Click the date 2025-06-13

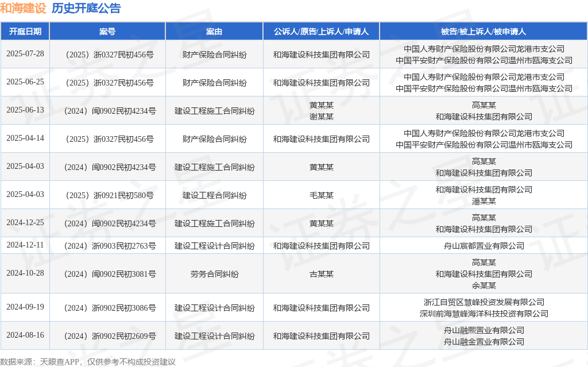(x=25, y=110)
